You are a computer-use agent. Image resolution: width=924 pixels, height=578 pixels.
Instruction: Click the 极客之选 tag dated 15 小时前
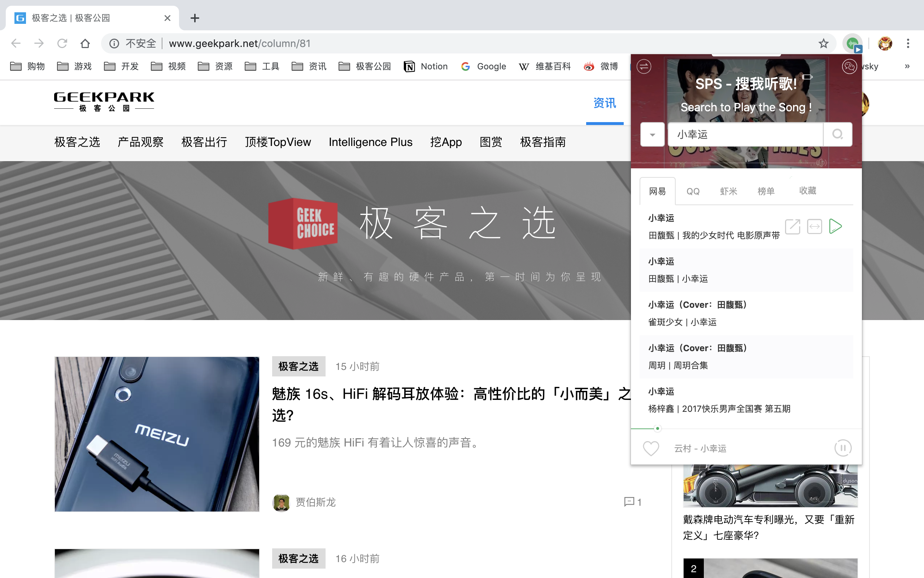(x=298, y=366)
